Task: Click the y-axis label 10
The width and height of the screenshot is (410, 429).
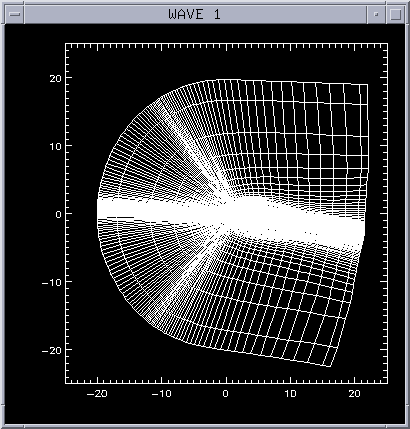Action: (x=55, y=146)
